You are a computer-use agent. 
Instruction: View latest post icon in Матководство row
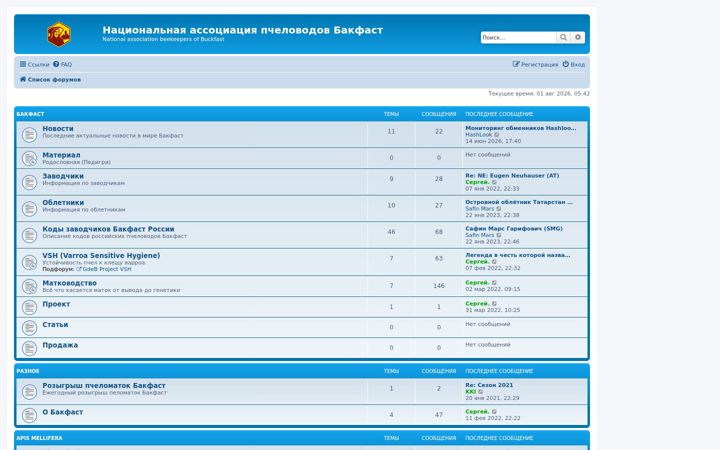point(494,283)
